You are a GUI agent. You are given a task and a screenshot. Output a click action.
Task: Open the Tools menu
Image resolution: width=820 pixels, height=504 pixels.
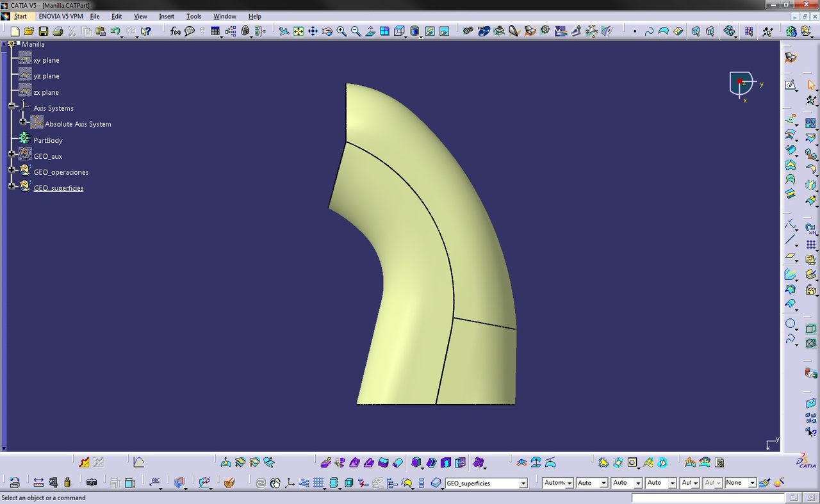193,16
